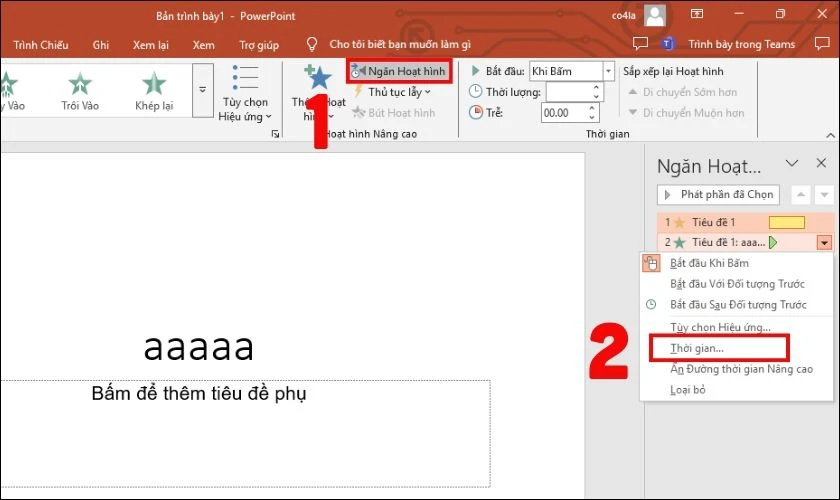Choose Loại bỏ menu item
The image size is (840, 500).
[737, 390]
